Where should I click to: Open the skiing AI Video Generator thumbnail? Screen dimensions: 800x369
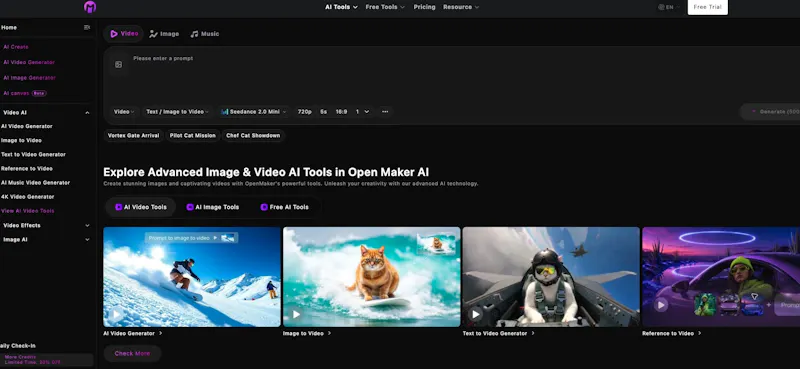[192, 277]
